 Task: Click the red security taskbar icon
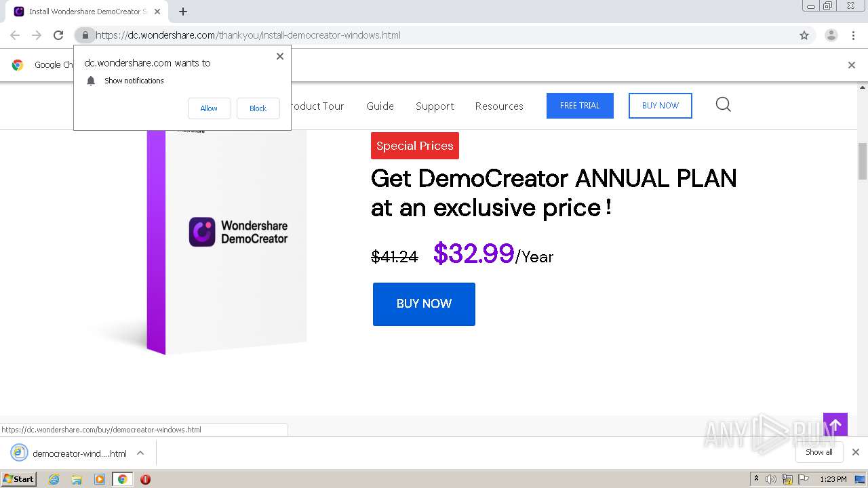click(x=145, y=479)
